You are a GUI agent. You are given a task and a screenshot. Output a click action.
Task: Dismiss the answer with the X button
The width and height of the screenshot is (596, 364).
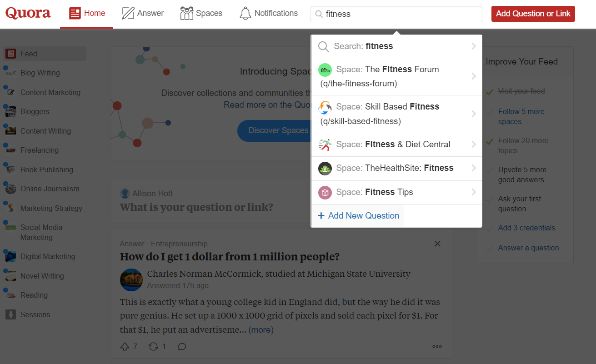coord(437,244)
